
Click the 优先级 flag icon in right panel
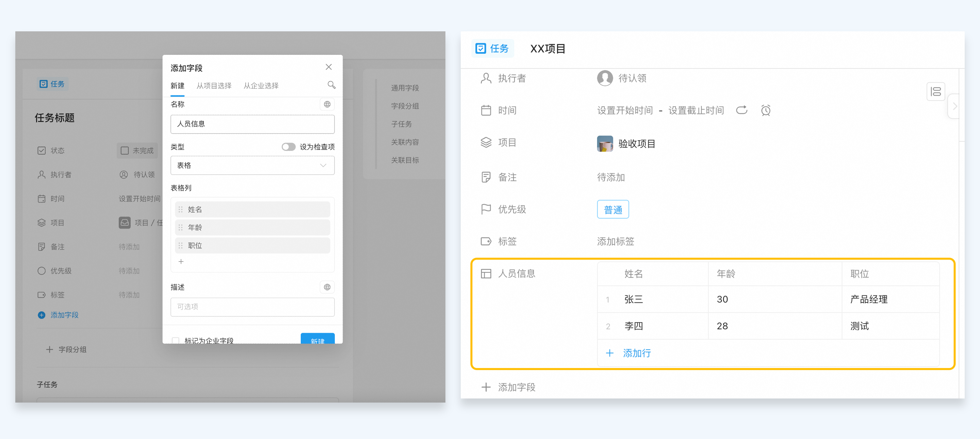486,209
